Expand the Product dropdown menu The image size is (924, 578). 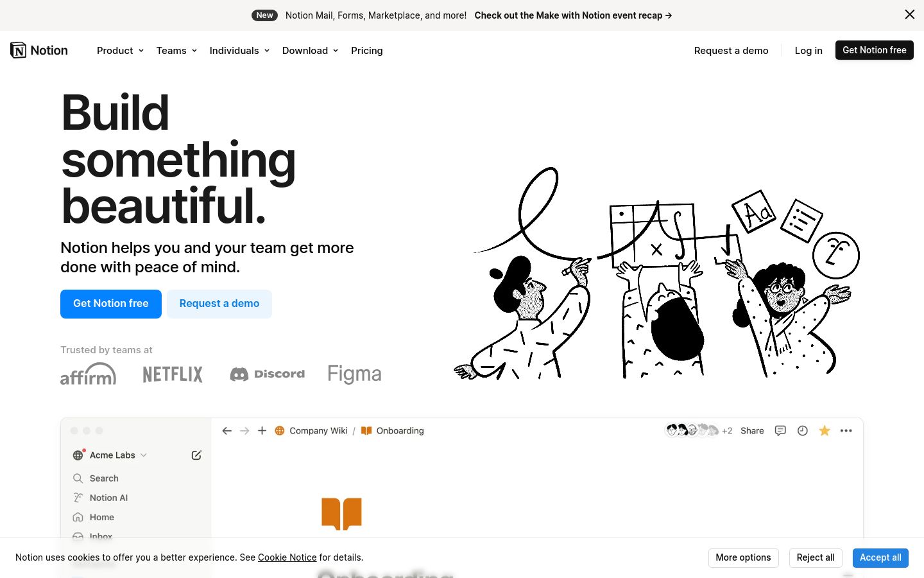[120, 51]
